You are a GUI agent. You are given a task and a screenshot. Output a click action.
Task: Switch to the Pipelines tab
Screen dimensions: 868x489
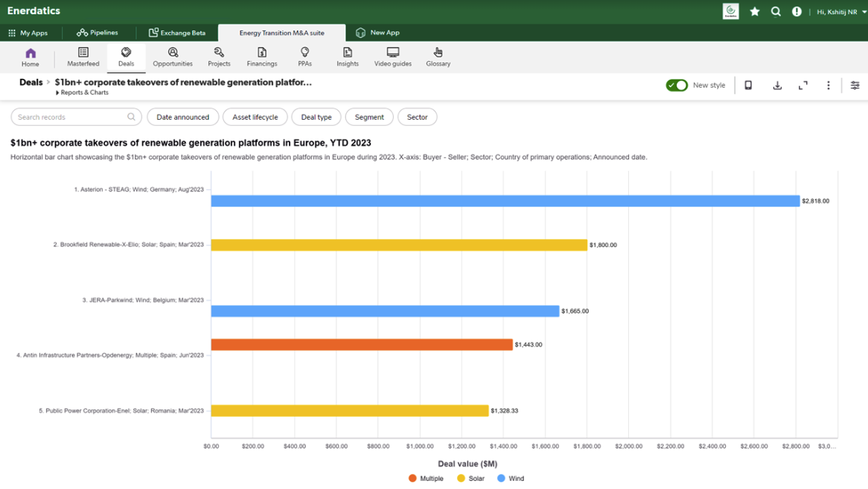[x=98, y=33]
